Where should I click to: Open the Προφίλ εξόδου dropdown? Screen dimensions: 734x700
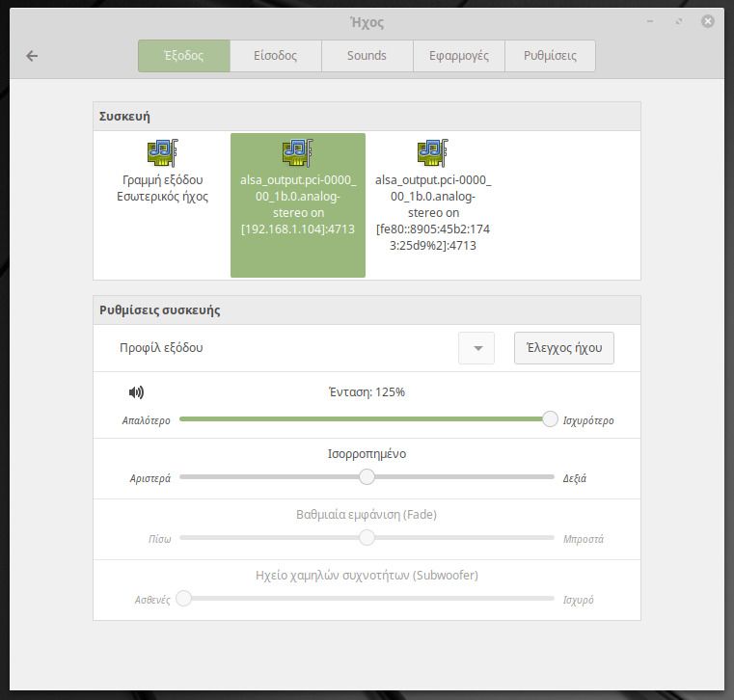[477, 348]
